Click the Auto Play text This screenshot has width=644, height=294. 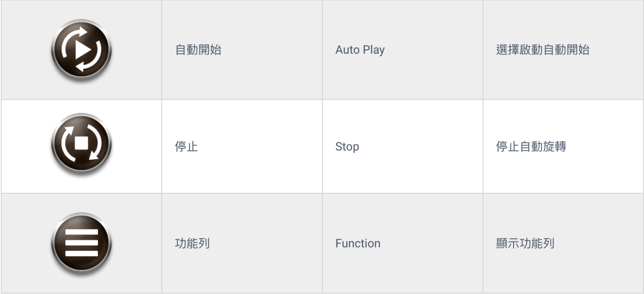pyautogui.click(x=360, y=50)
